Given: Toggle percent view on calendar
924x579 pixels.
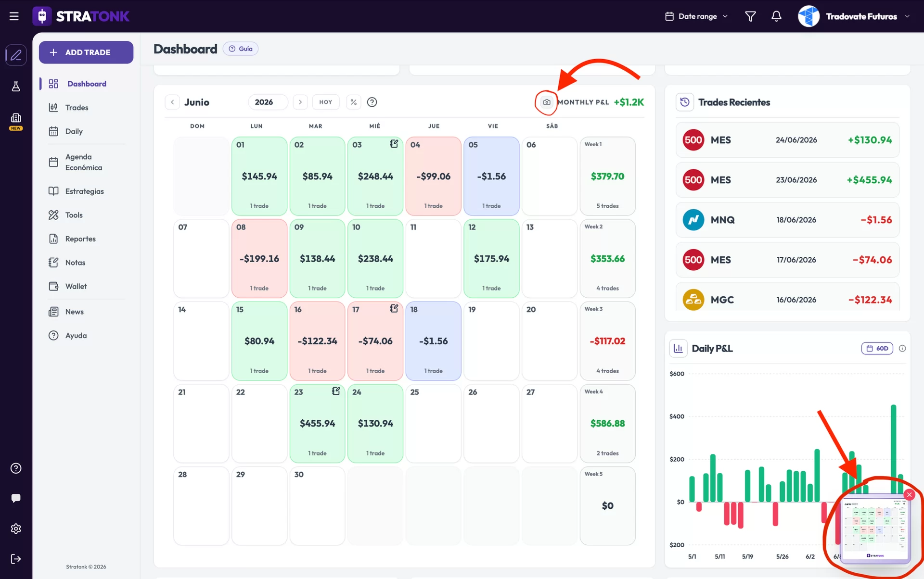Looking at the screenshot, I should pos(354,102).
